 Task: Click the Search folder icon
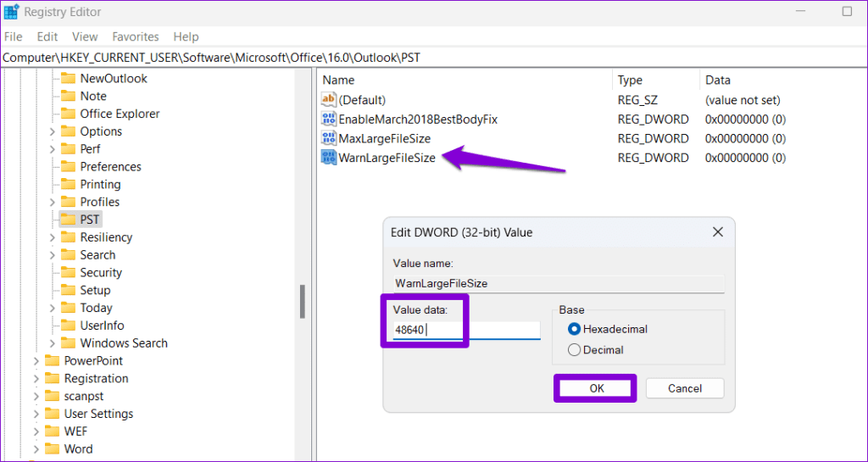pos(68,255)
